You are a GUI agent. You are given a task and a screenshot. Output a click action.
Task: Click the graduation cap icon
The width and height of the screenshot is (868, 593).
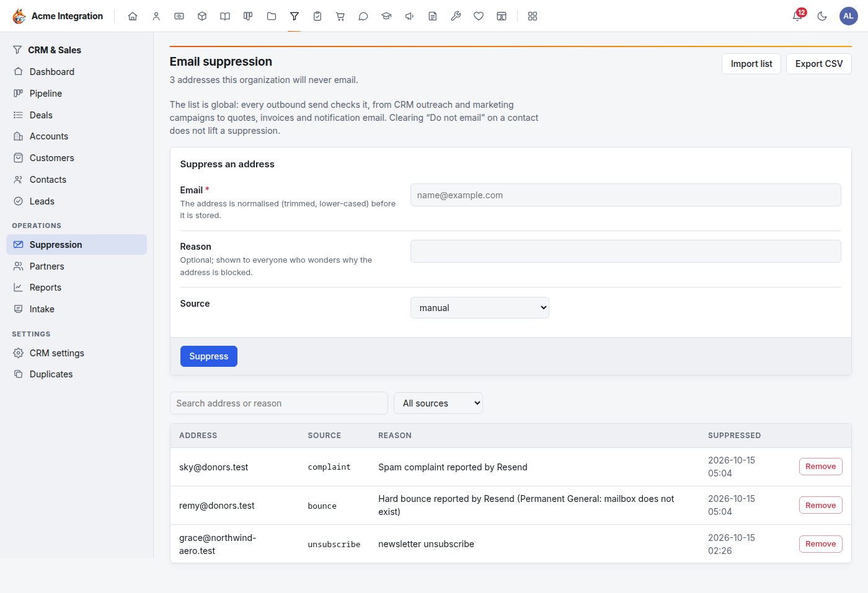386,16
